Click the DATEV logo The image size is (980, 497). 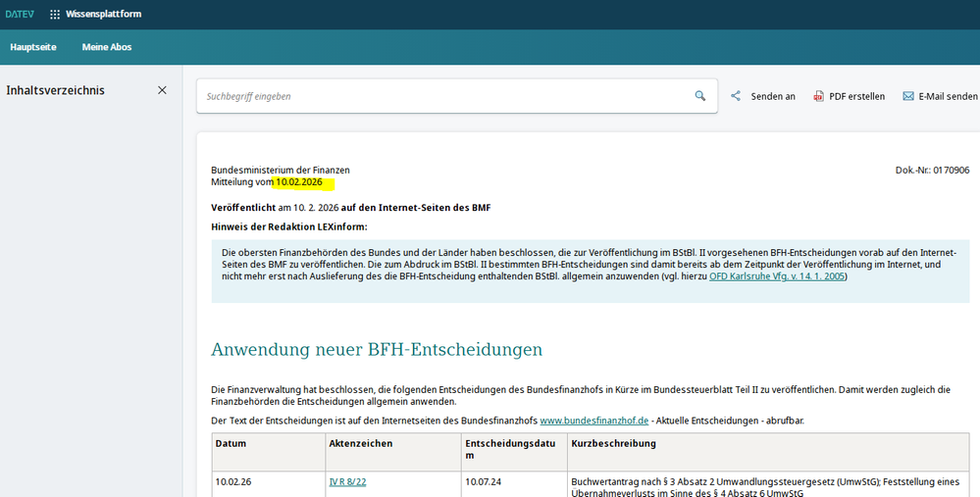20,14
